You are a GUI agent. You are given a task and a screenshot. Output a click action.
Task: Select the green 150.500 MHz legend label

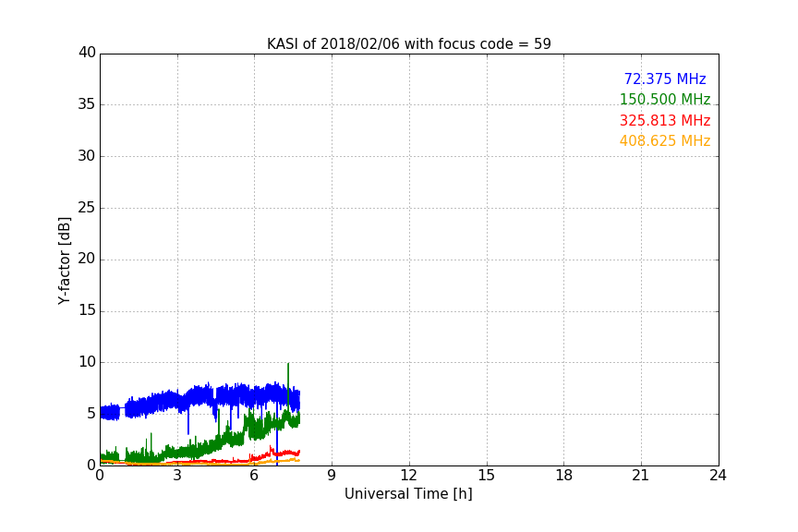point(665,99)
